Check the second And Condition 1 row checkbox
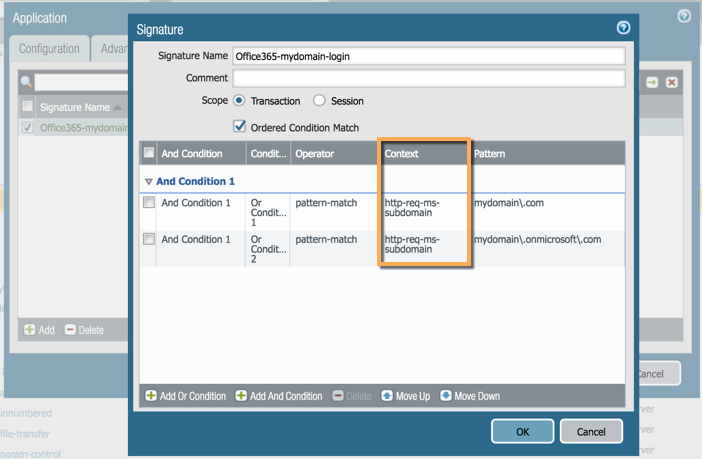 click(x=149, y=240)
